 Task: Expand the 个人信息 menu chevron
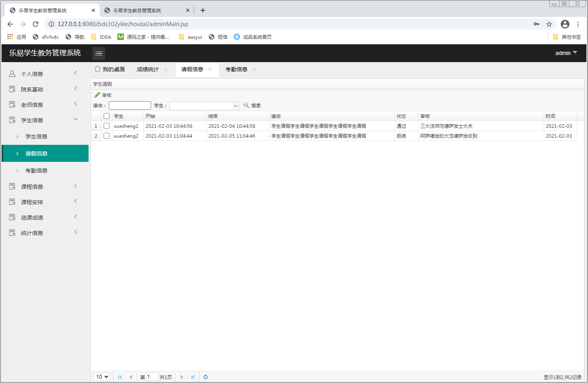pyautogui.click(x=76, y=73)
